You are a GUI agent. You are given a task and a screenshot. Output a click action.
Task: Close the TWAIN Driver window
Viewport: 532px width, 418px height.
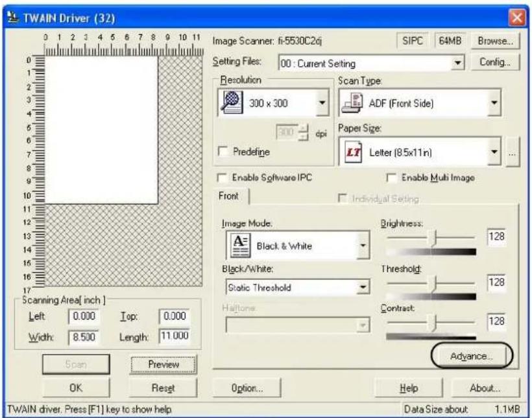(x=516, y=17)
